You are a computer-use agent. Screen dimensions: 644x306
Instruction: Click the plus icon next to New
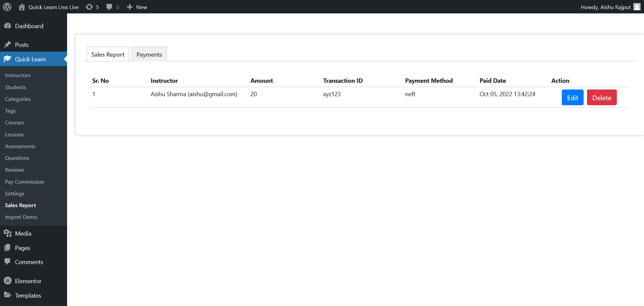tap(130, 7)
